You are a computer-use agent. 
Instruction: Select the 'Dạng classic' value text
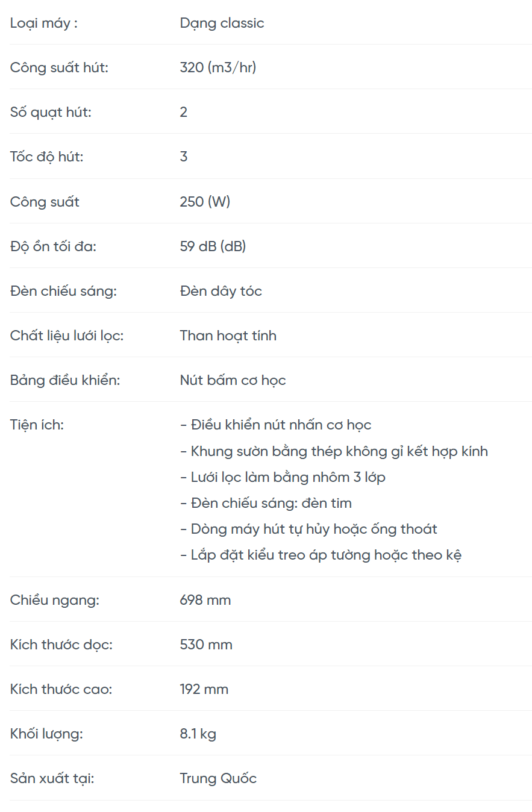222,23
